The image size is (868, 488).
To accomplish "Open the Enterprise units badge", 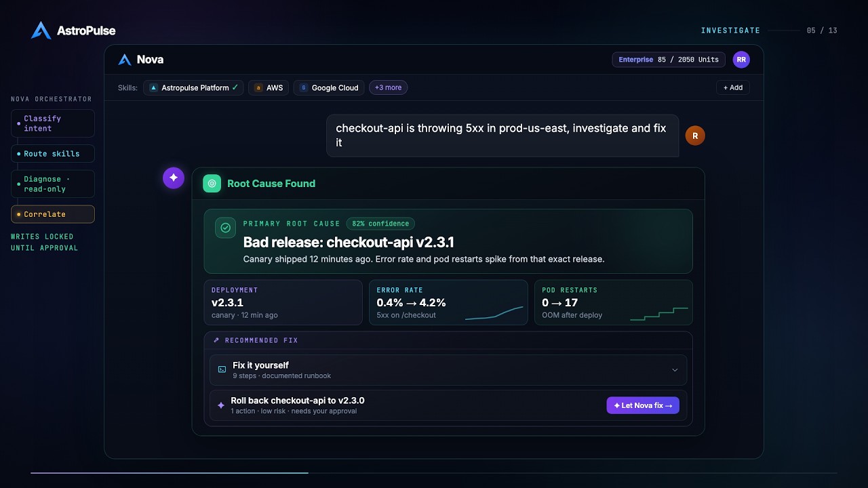I will [x=669, y=60].
